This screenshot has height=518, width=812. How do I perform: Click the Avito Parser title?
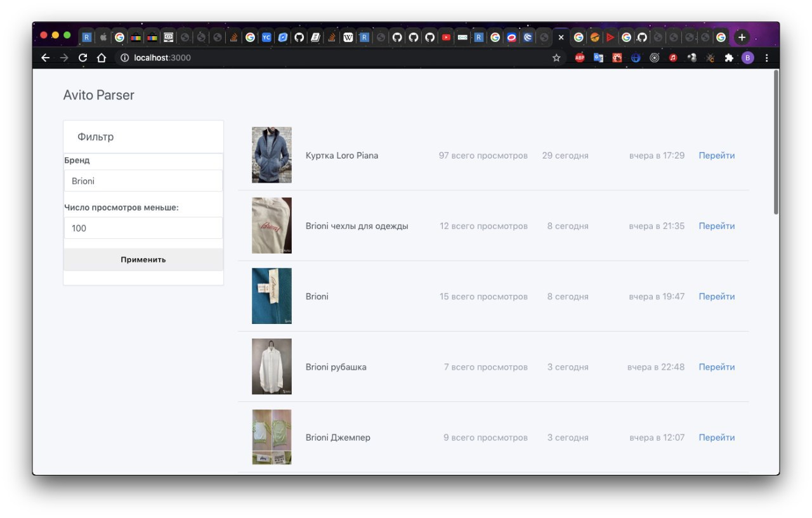99,95
